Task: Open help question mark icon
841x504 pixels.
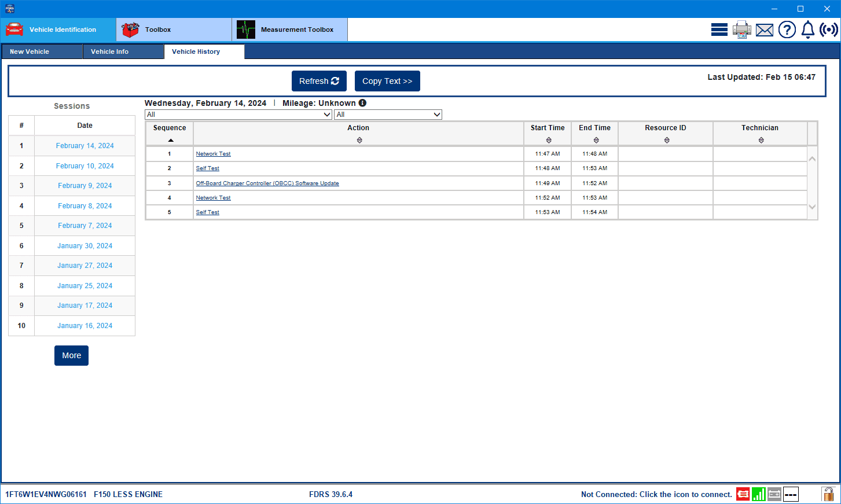Action: click(787, 30)
